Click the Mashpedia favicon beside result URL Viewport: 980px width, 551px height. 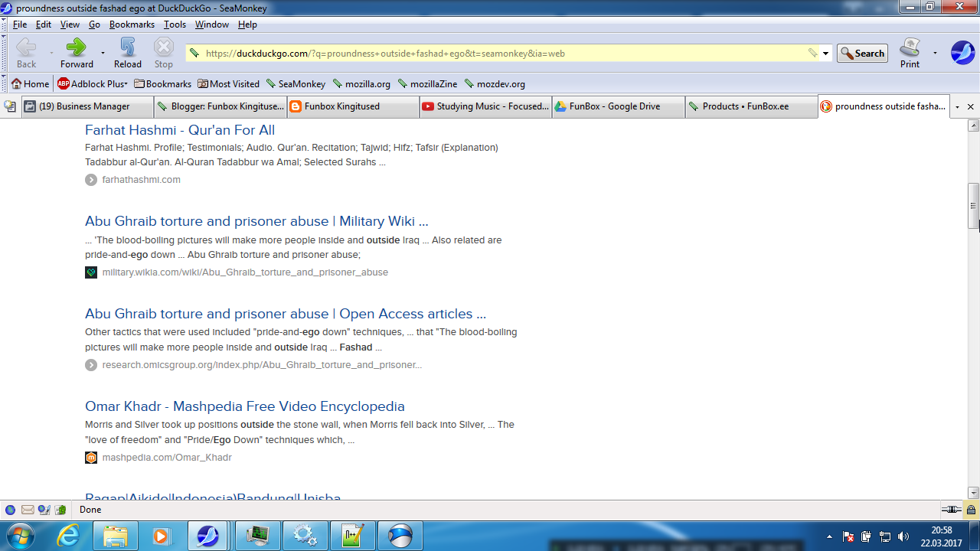pos(91,458)
